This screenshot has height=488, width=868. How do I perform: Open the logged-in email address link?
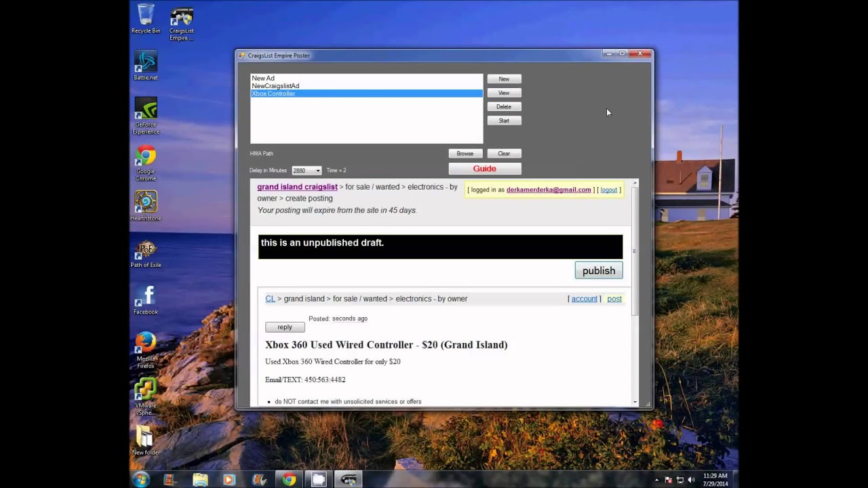[549, 190]
